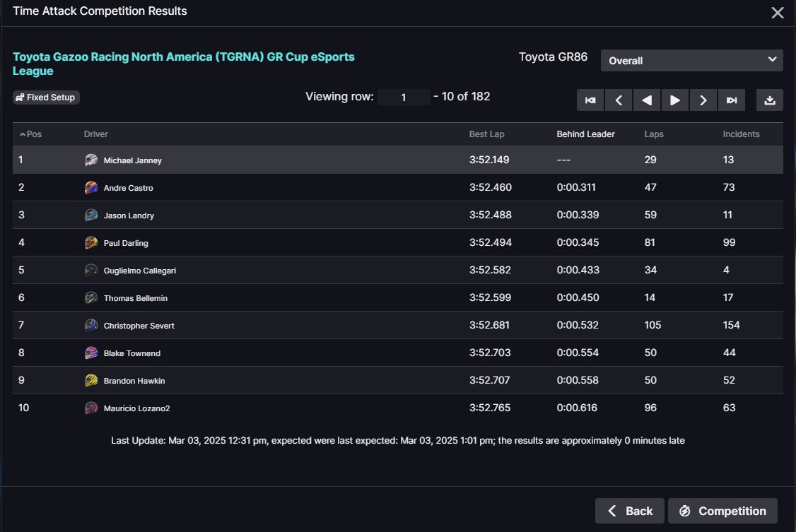Click the '10 of 182' row count
The image size is (796, 532).
tap(466, 96)
